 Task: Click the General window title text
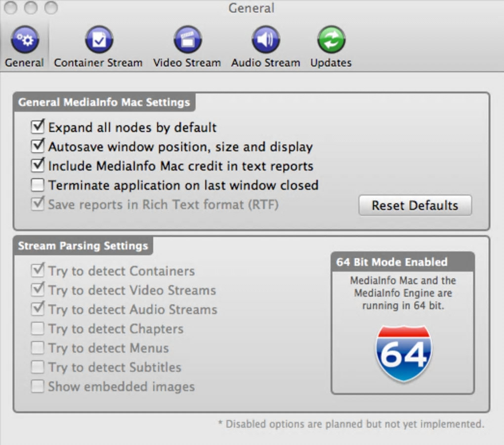click(x=252, y=8)
